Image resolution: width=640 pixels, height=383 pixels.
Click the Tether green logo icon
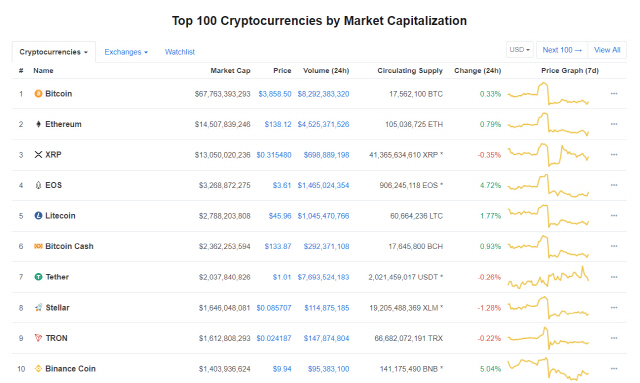click(x=38, y=277)
